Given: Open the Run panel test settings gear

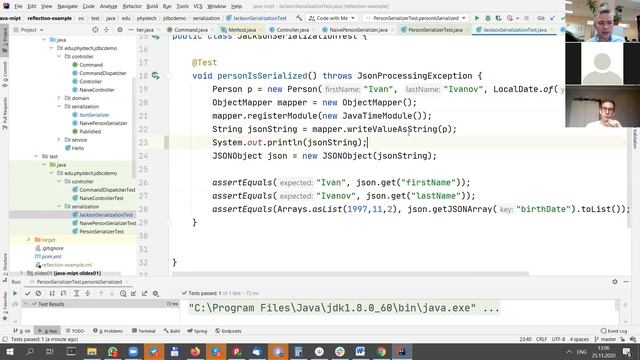Looking at the screenshot, I should [156, 293].
